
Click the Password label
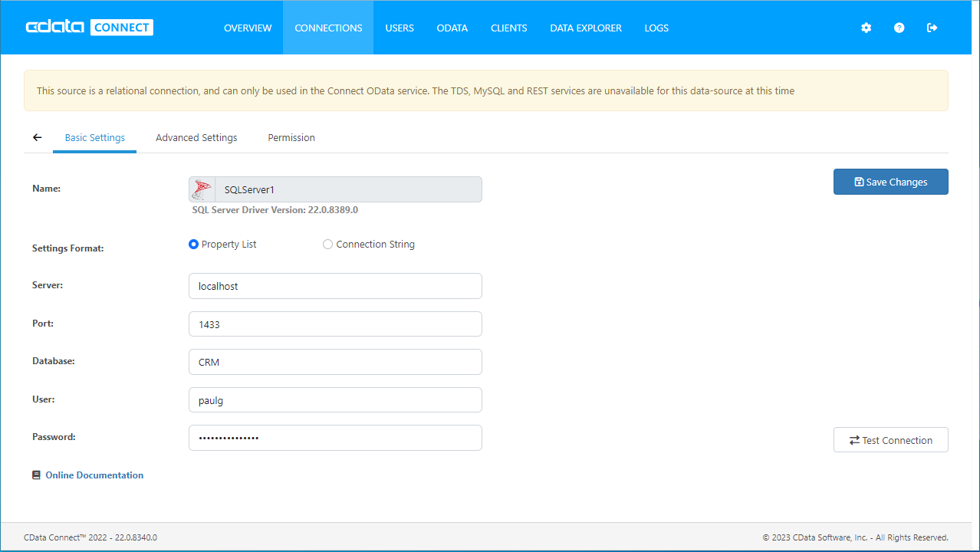pyautogui.click(x=54, y=437)
